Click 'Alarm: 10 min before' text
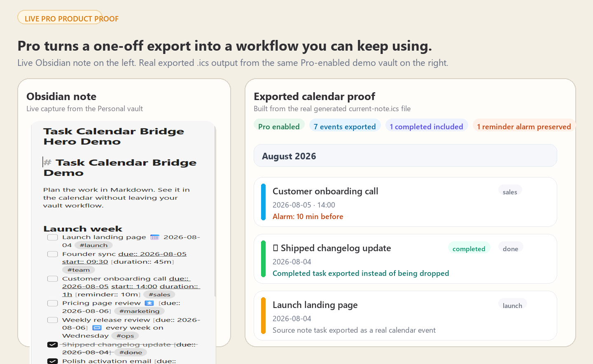Viewport: 593px width, 364px height. pyautogui.click(x=308, y=217)
